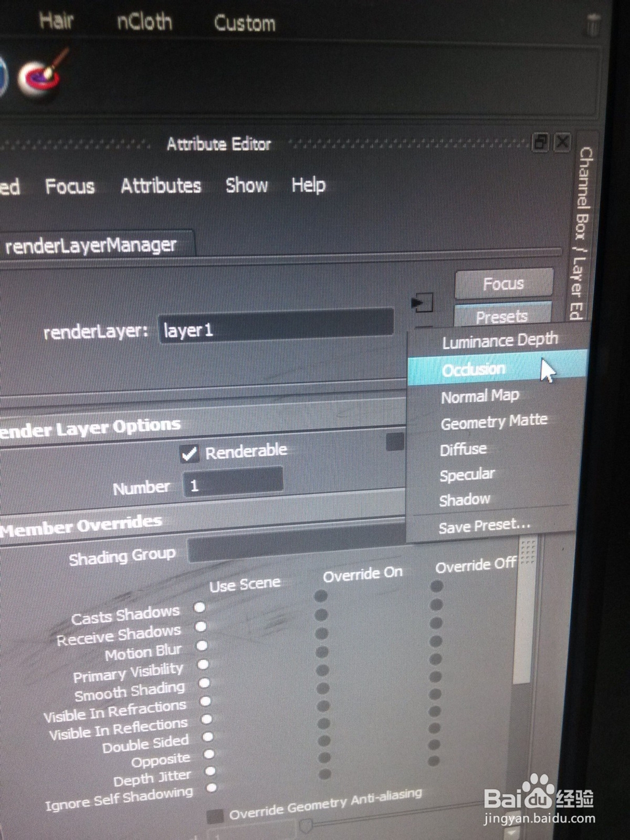Select Use Scene for Depth Jitter
Viewport: 630px width, 840px height.
pyautogui.click(x=211, y=771)
